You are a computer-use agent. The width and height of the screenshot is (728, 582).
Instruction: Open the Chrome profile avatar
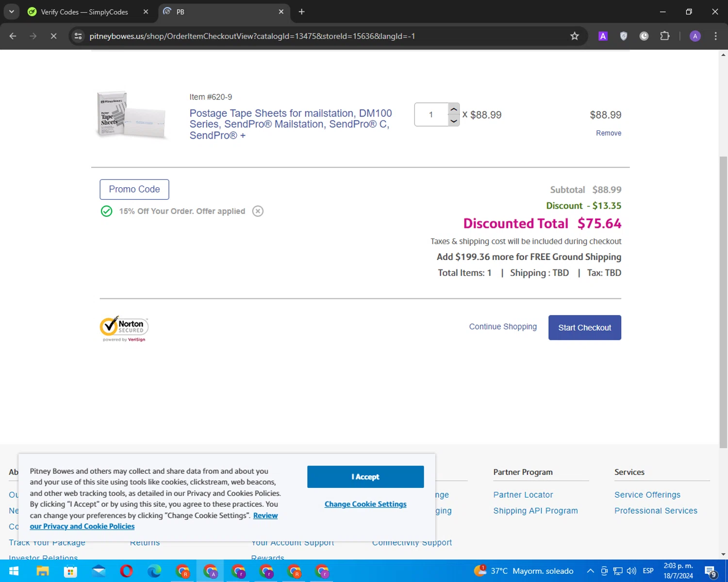pos(695,36)
